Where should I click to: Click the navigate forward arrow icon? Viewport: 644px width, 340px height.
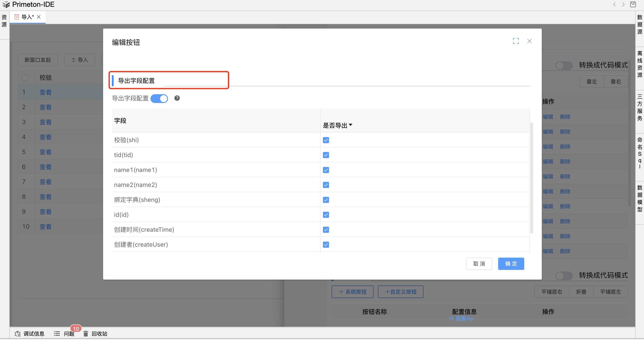(623, 4)
